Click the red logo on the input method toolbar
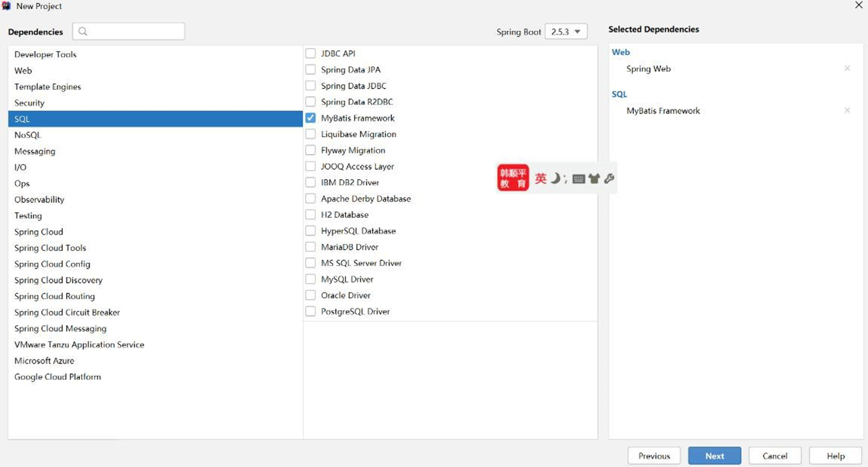This screenshot has width=868, height=467. coord(513,178)
